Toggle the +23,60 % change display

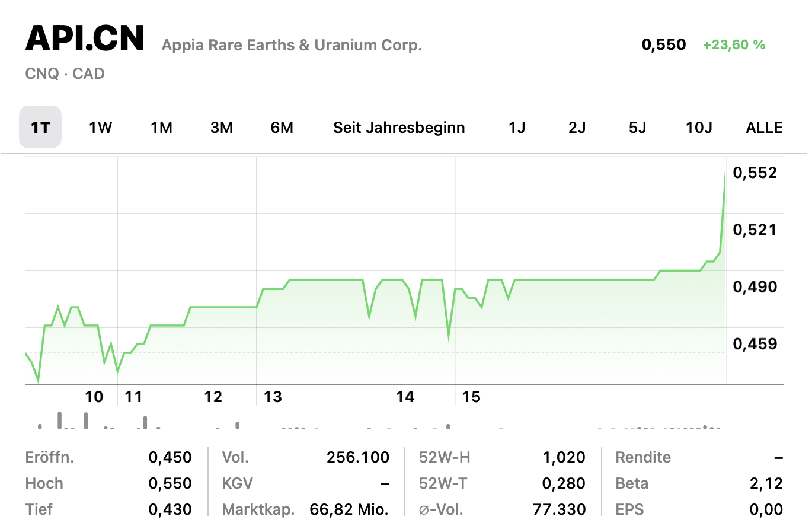734,45
